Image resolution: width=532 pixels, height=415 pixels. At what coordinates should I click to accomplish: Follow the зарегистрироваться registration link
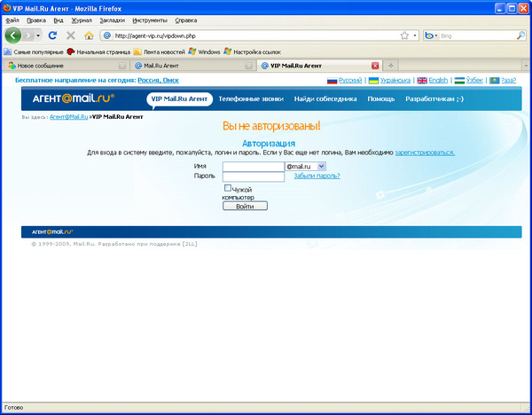click(x=425, y=153)
